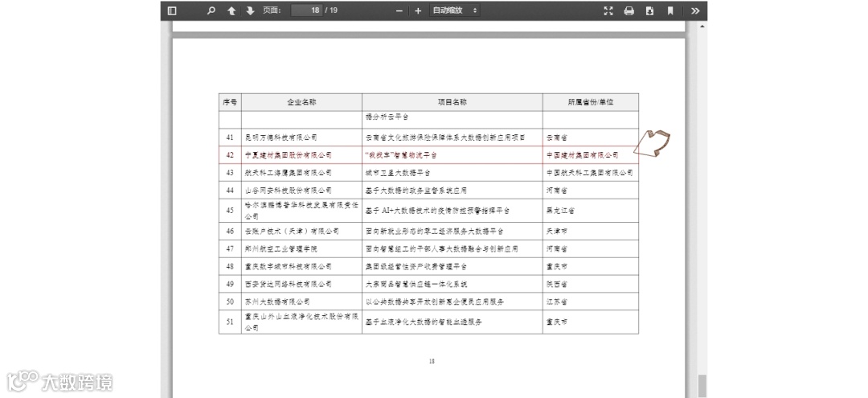868x398 pixels.
Task: Click 郑州航空工业管理学院 in row 47
Action: point(281,248)
